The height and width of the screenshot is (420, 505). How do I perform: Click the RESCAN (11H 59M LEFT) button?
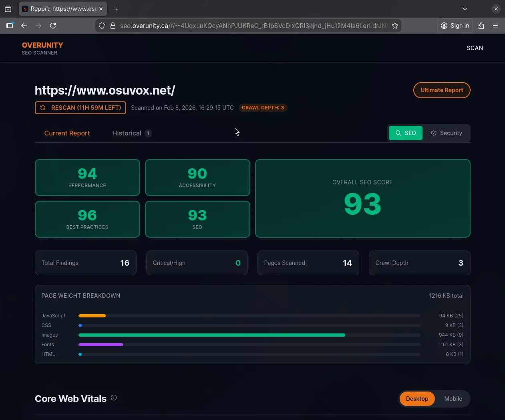pos(80,108)
